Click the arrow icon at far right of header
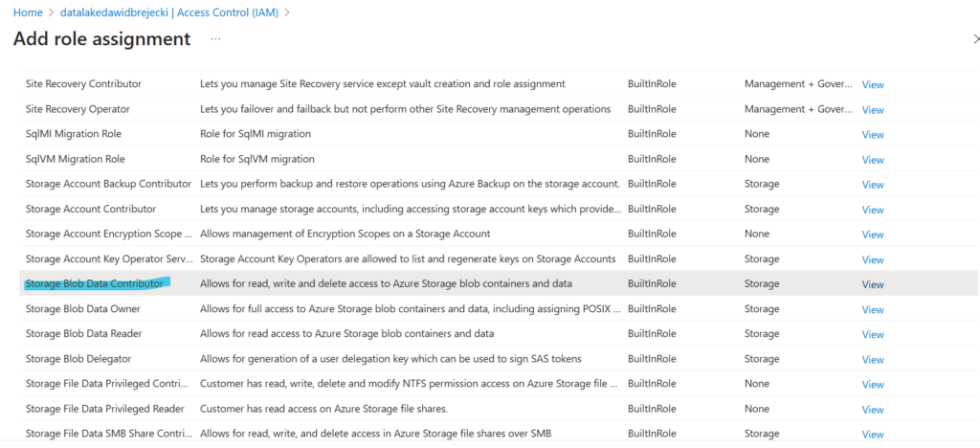 975,39
